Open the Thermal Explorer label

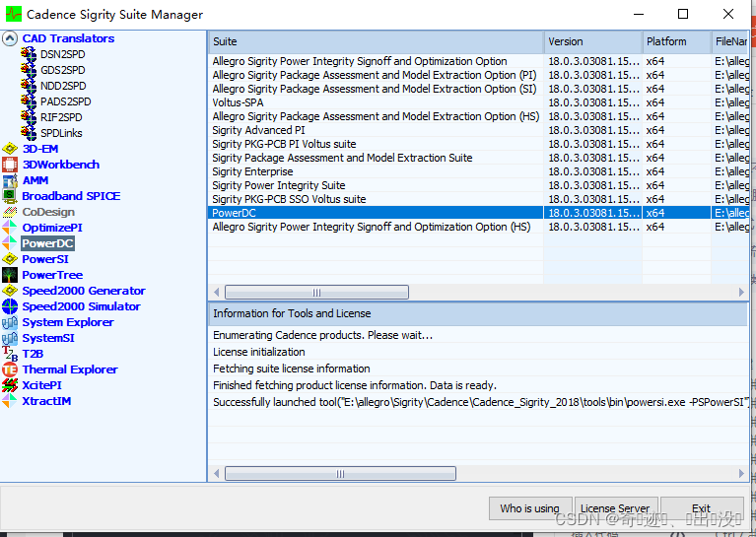[70, 369]
